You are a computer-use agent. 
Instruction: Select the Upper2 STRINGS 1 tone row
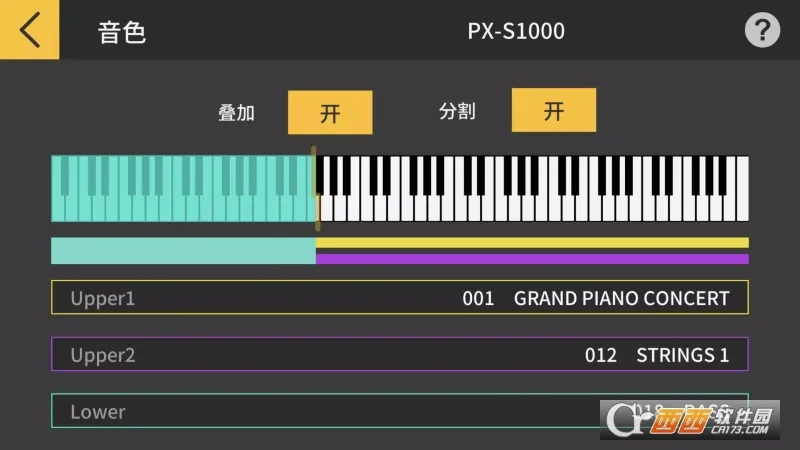pyautogui.click(x=400, y=354)
